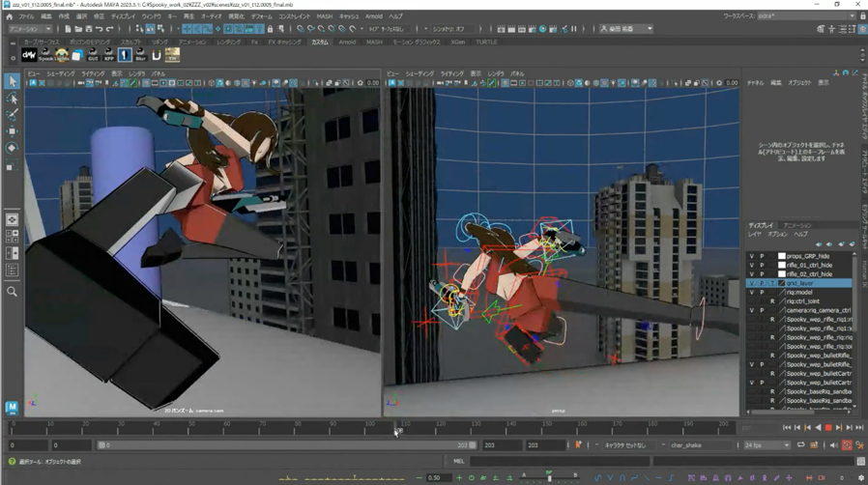This screenshot has height=485, width=868.
Task: Open the 24 fps frame rate dropdown
Action: click(x=767, y=445)
